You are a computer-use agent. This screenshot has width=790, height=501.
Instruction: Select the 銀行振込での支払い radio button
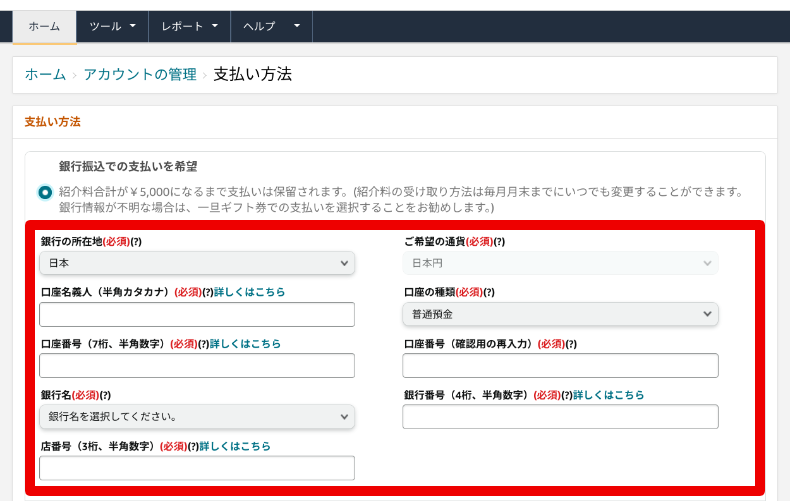45,193
